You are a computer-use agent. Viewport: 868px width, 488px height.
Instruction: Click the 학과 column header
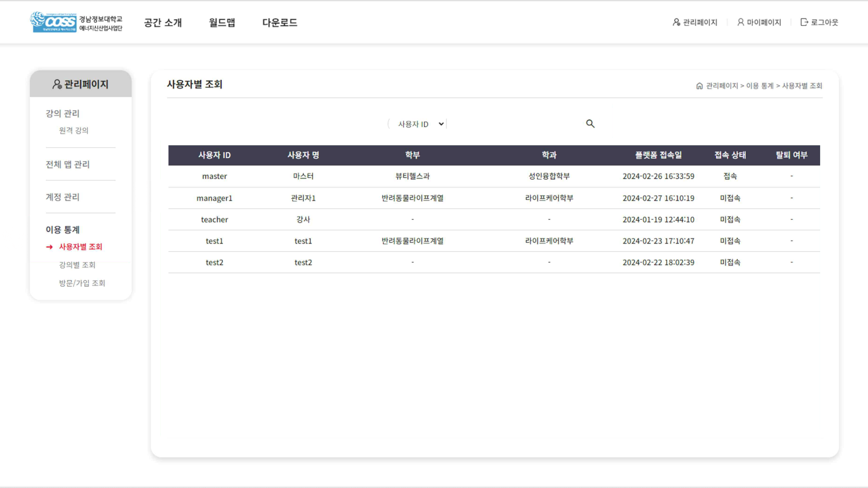[549, 155]
